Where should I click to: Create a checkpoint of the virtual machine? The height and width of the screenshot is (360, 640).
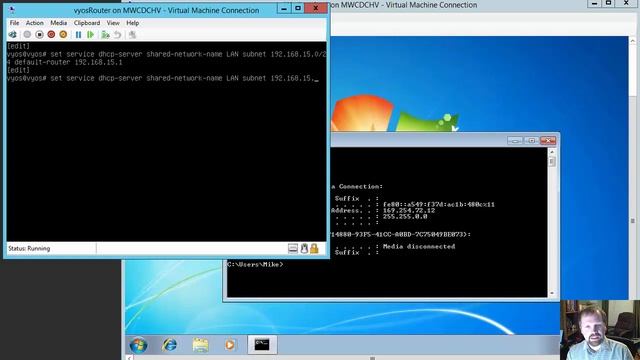pos(105,35)
